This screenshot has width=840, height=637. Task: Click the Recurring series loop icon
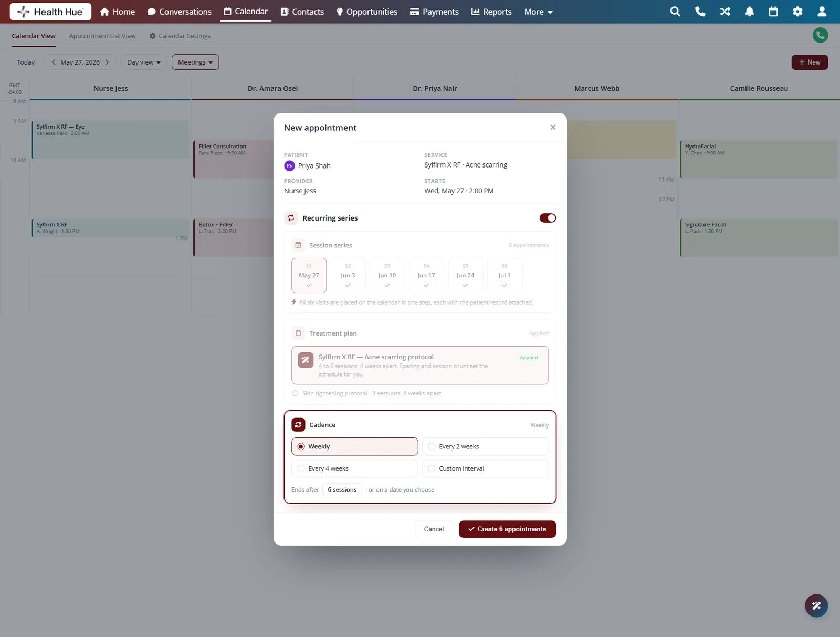coord(291,217)
